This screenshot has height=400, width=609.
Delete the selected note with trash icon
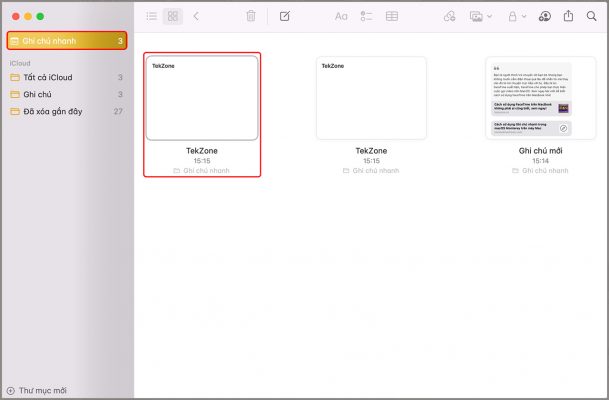click(251, 16)
